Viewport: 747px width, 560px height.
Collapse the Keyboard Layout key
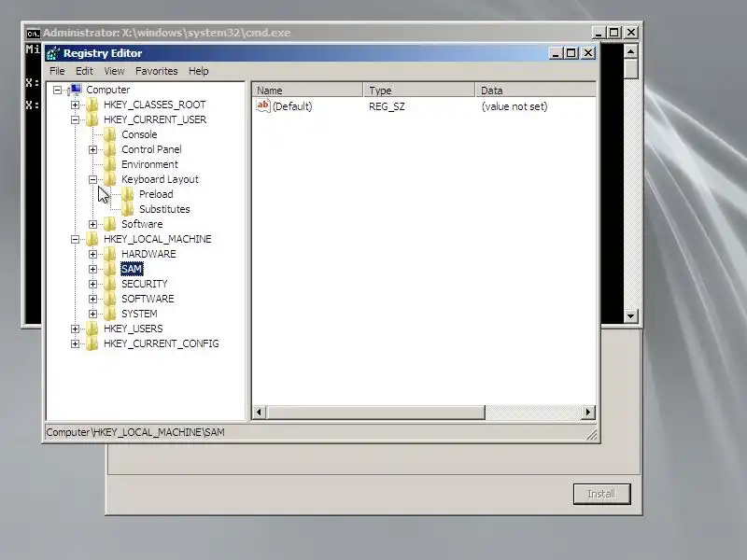point(92,179)
